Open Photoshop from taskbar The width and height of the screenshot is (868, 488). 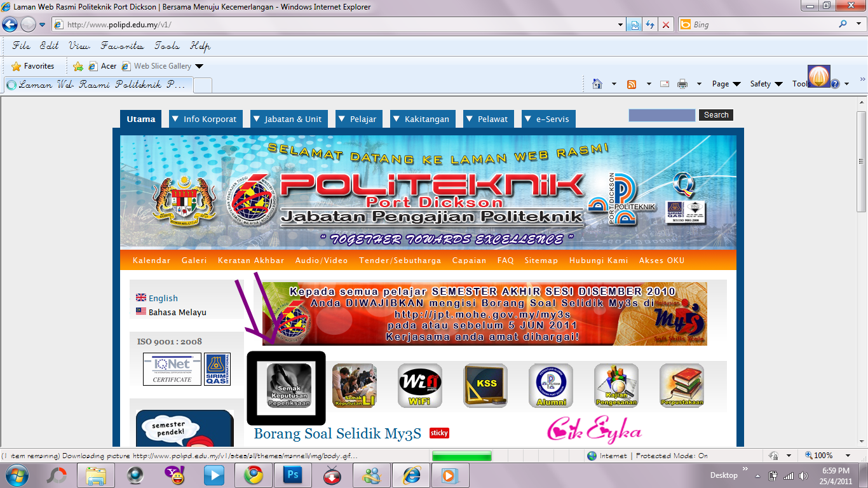click(293, 475)
